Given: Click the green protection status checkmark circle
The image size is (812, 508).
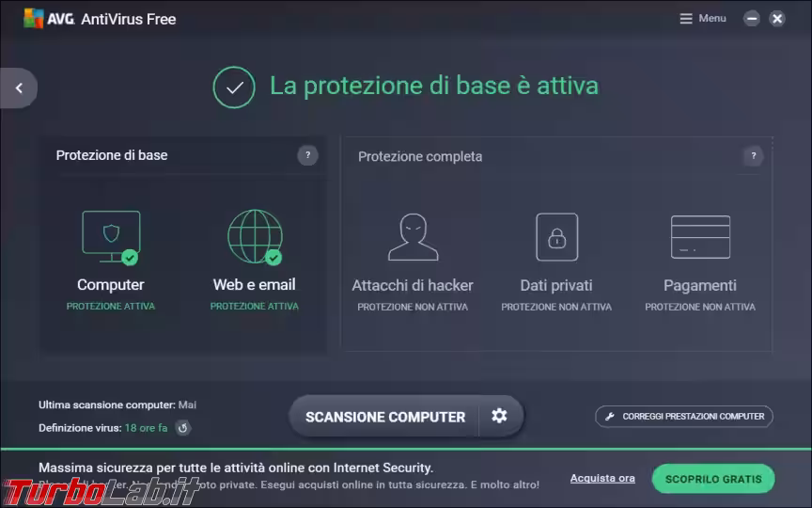Looking at the screenshot, I should coord(234,87).
